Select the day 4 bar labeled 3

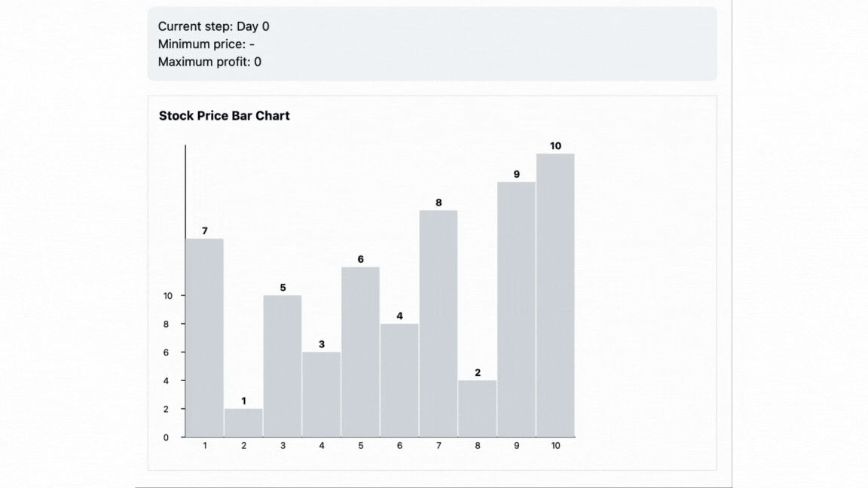click(x=322, y=395)
